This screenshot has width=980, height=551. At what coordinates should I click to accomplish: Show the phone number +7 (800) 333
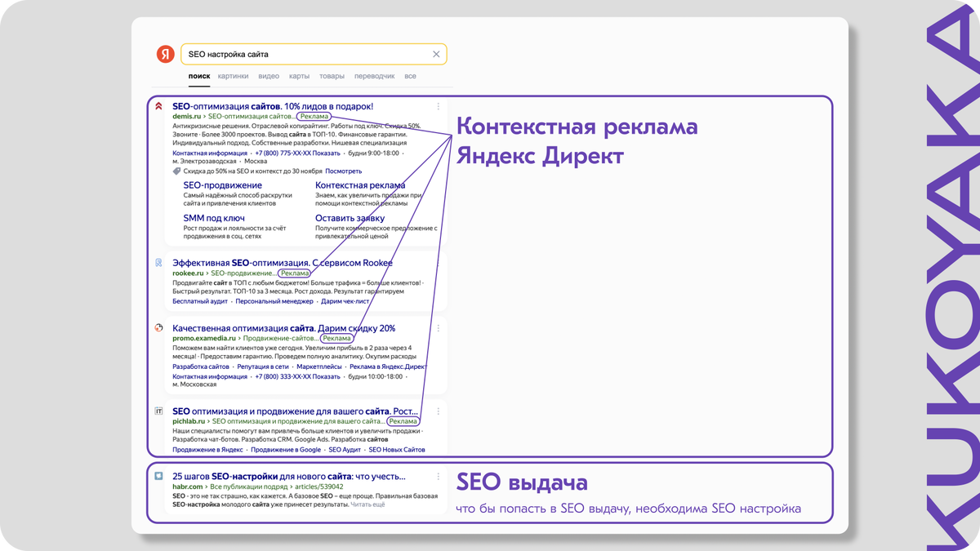(297, 377)
